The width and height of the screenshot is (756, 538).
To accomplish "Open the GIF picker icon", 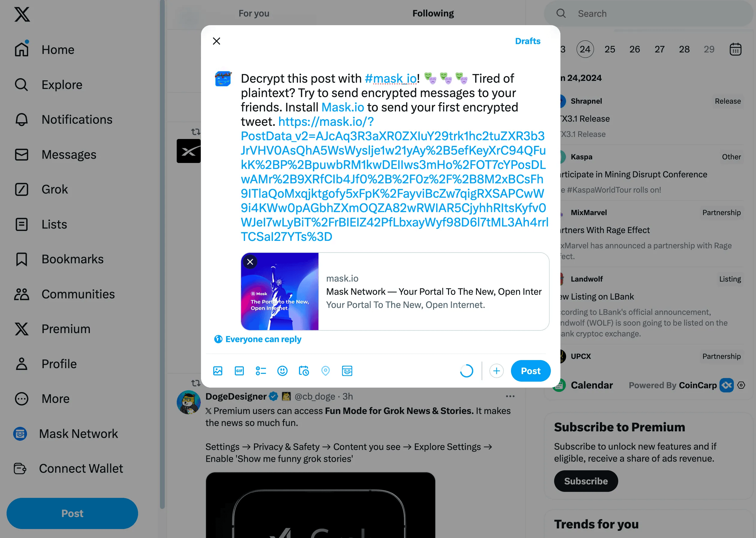I will [239, 371].
